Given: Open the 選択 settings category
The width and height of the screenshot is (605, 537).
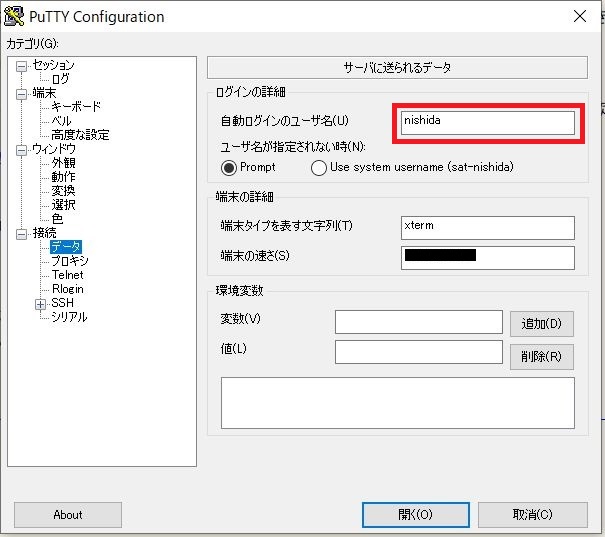Looking at the screenshot, I should tap(63, 204).
